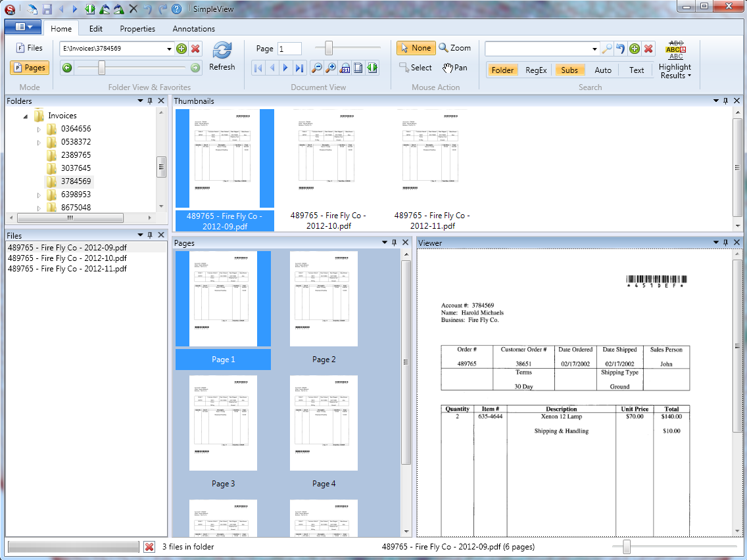Viewport: 747px width, 560px height.
Task: Click the 1:1 actual size icon
Action: click(x=345, y=68)
